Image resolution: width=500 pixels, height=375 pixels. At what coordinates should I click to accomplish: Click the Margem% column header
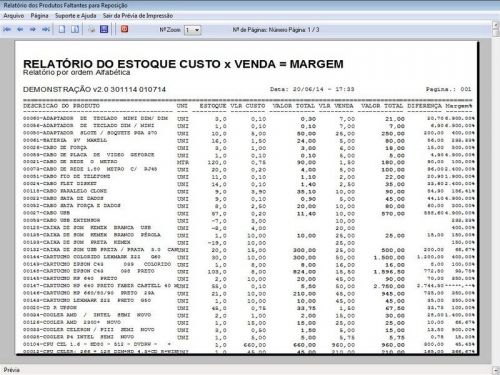tap(459, 106)
